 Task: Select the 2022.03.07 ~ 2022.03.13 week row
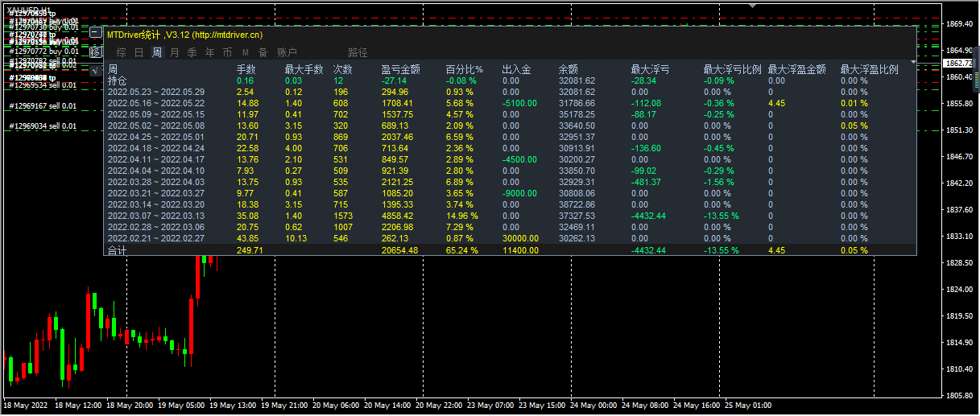point(156,216)
